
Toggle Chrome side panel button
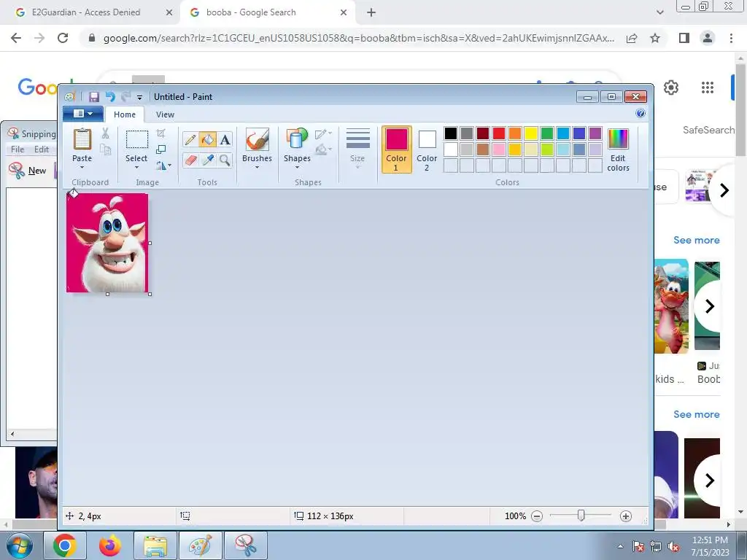(684, 38)
